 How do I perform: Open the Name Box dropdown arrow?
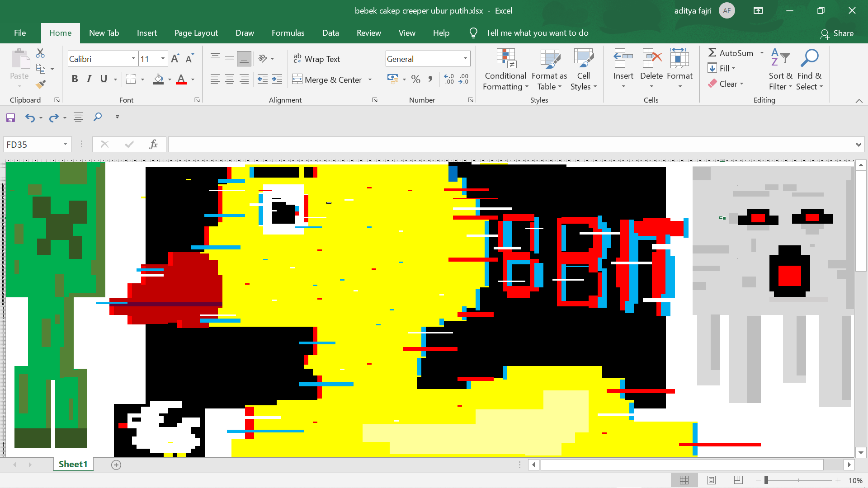(65, 145)
